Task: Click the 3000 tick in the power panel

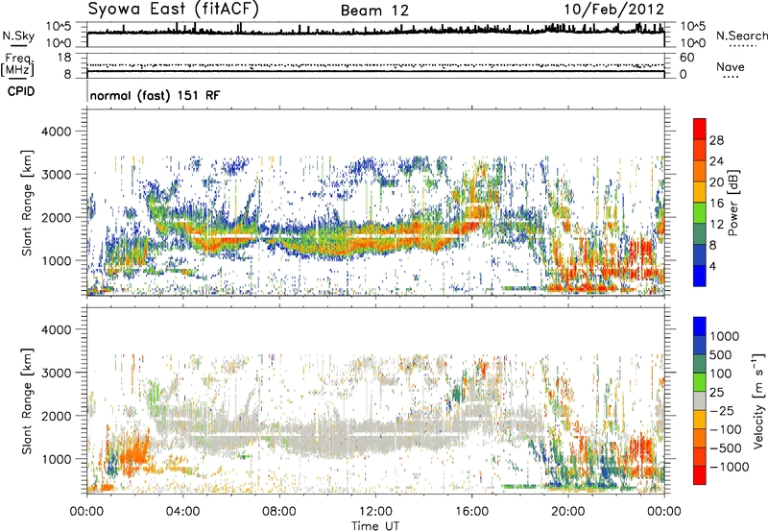Action: 56,175
